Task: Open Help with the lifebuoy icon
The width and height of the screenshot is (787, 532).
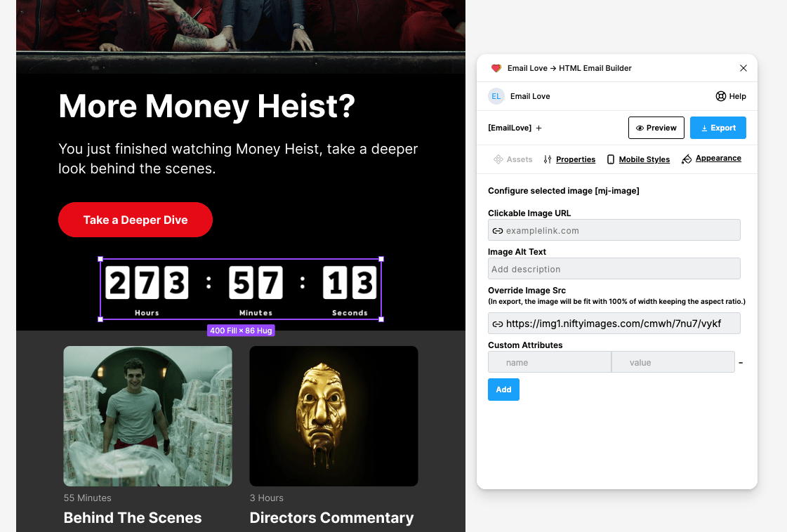Action: 731,96
